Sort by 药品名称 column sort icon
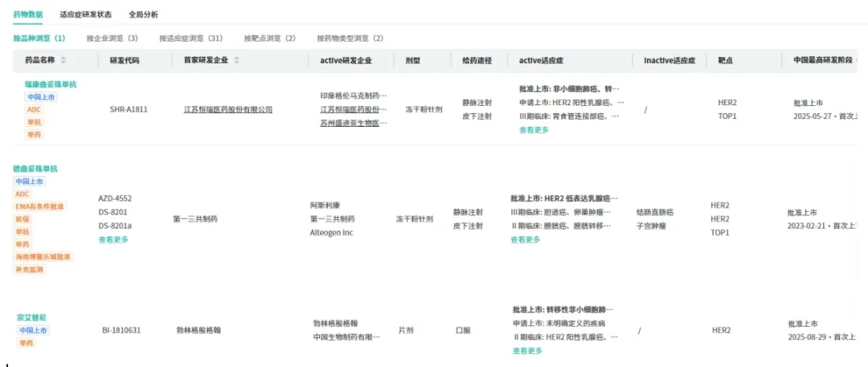 (x=63, y=61)
